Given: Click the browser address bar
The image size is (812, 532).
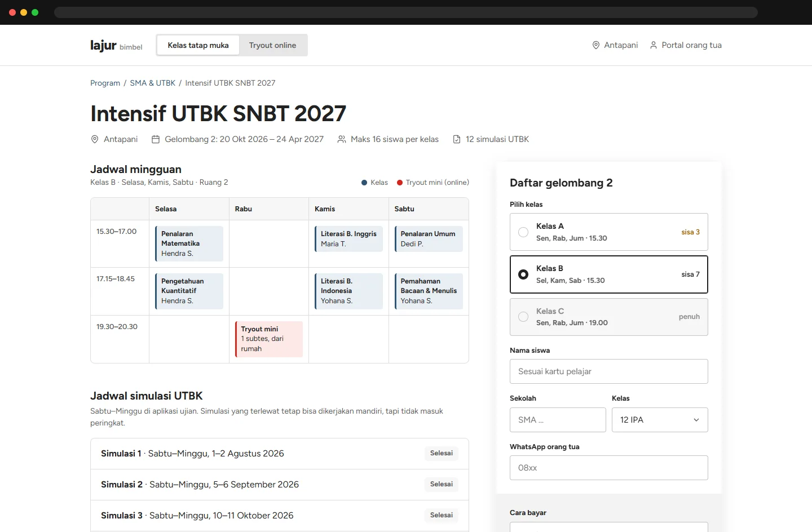Looking at the screenshot, I should click(x=406, y=12).
